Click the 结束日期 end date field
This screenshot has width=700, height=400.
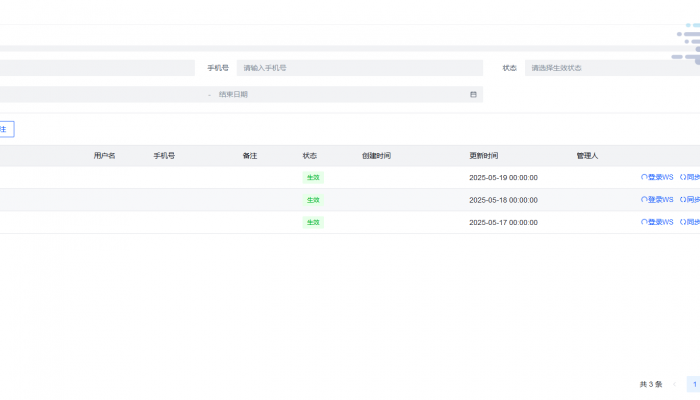340,94
